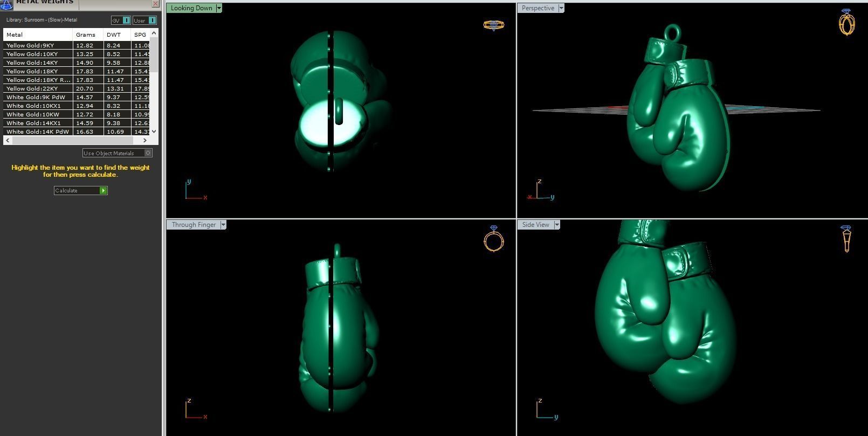Click the ZX axis indicator in Through Finger
The height and width of the screenshot is (436, 868).
[196, 409]
